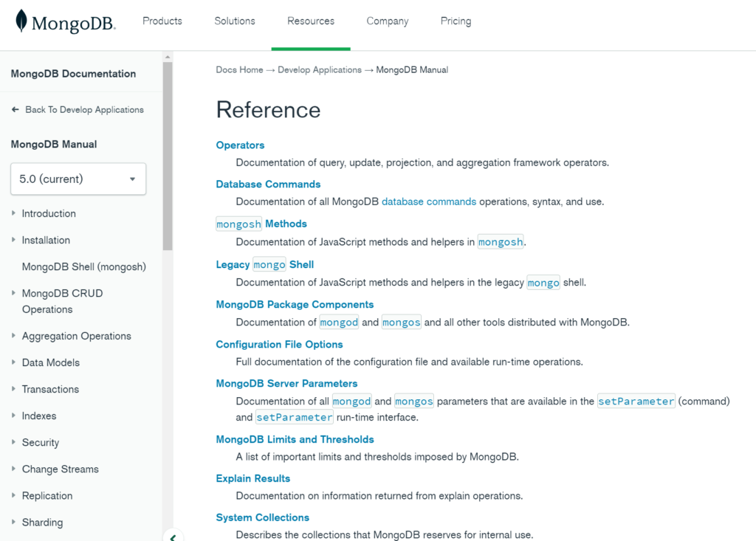The image size is (756, 541).
Task: Expand the Aggregation Operations section
Action: (x=13, y=336)
